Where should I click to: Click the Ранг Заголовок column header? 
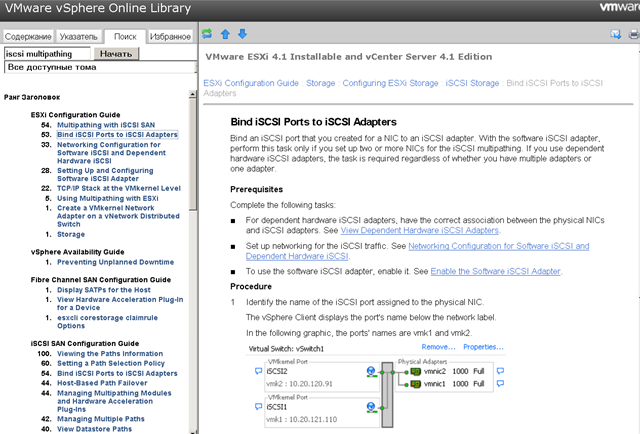point(32,97)
